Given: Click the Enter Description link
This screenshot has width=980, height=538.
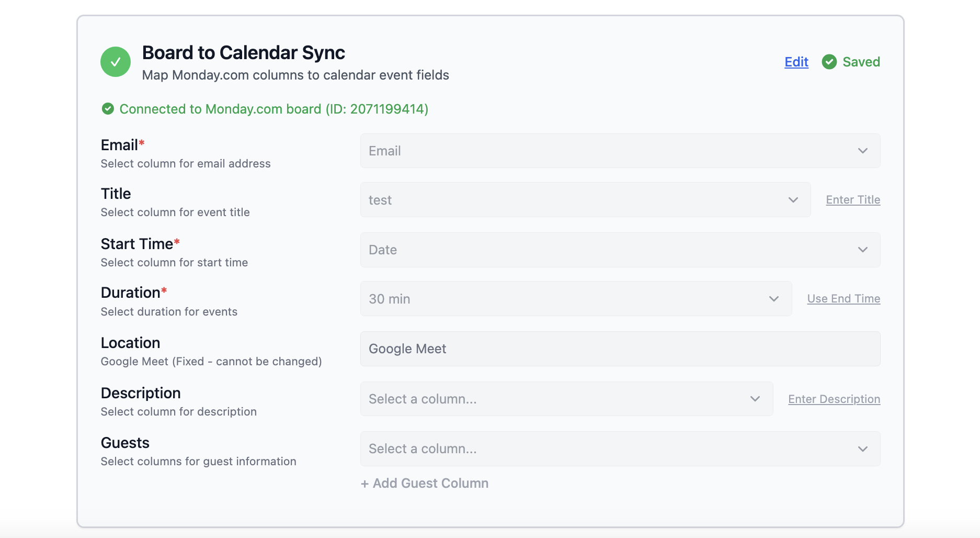Looking at the screenshot, I should 834,398.
